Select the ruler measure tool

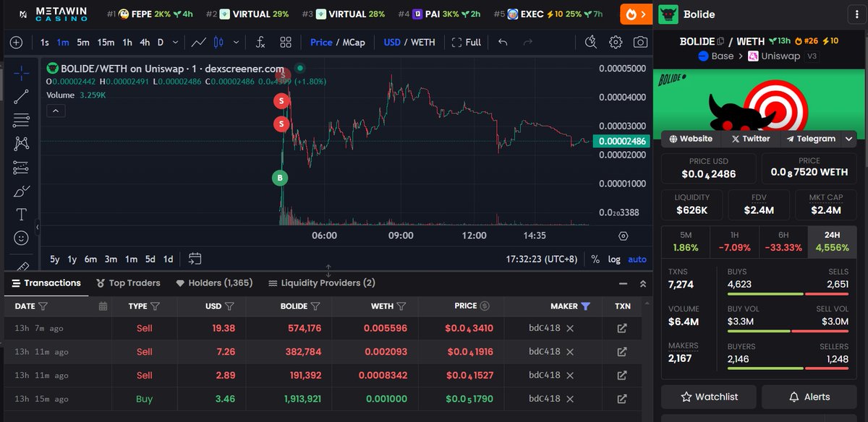pyautogui.click(x=21, y=265)
